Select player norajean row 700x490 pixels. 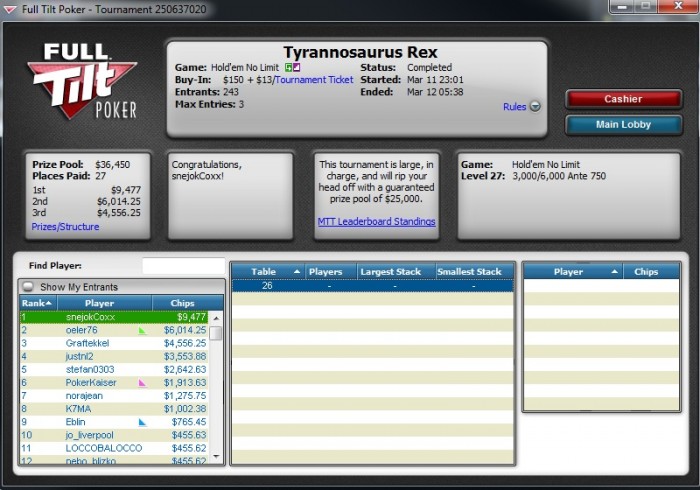[114, 396]
